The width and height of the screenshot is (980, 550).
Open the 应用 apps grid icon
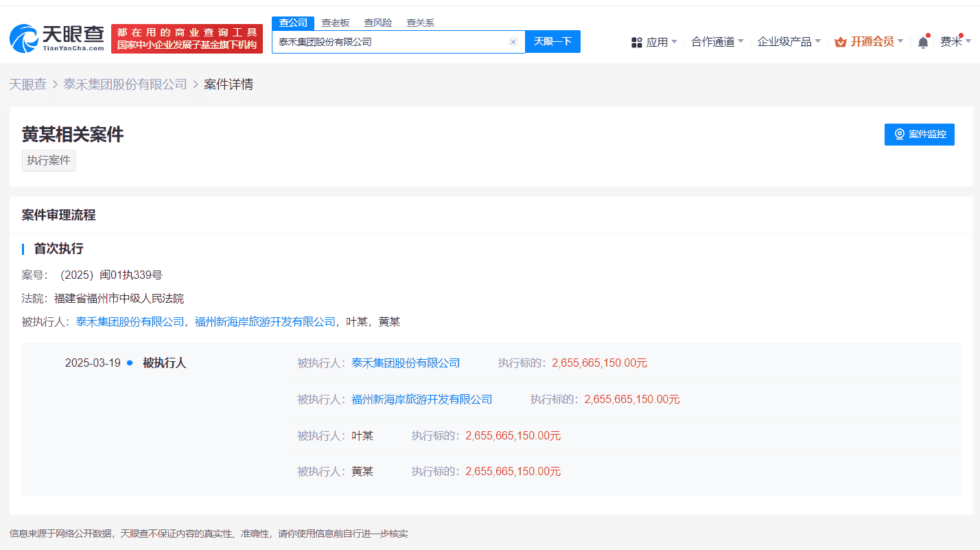pyautogui.click(x=635, y=41)
